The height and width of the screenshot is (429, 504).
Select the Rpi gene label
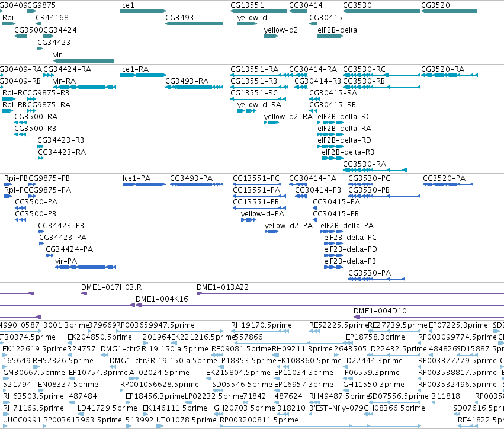tap(8, 18)
